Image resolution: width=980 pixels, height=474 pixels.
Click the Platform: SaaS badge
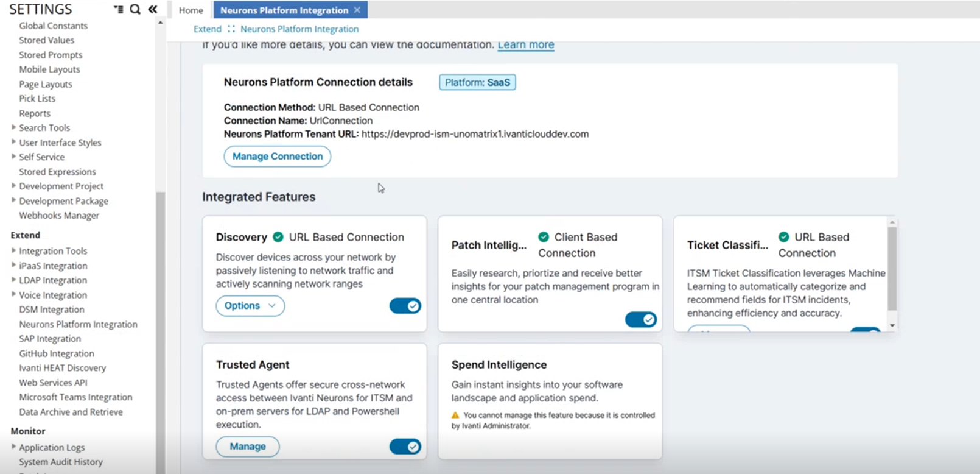coord(477,82)
